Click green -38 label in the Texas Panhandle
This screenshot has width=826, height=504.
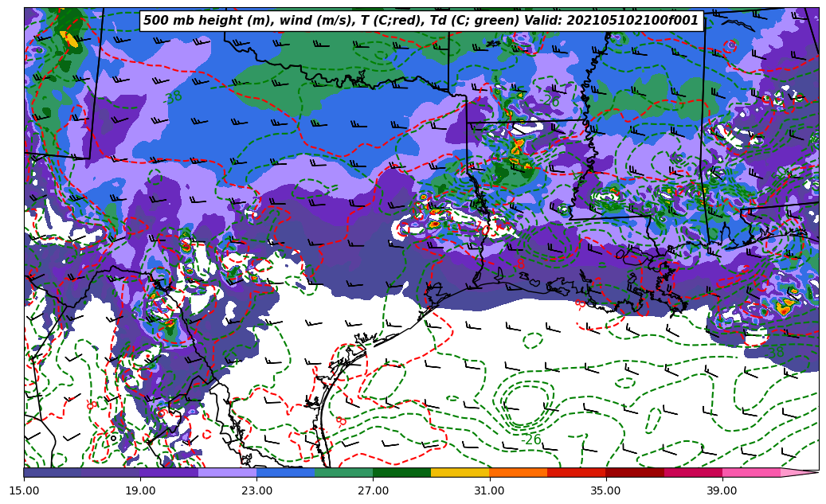[172, 97]
